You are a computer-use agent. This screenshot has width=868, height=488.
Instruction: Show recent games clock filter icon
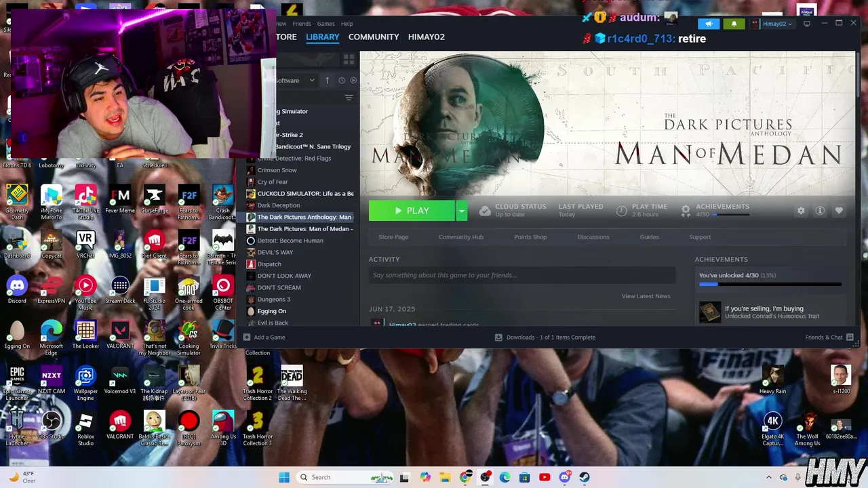(342, 80)
